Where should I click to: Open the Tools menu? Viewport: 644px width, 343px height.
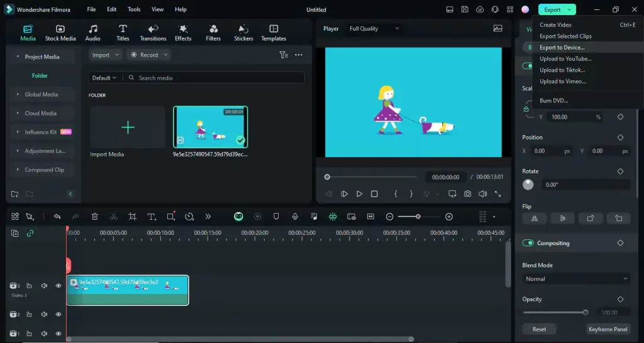click(x=134, y=9)
